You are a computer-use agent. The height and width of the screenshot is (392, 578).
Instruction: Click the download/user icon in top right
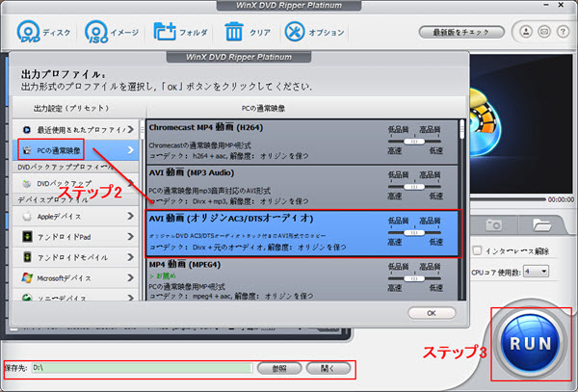click(526, 32)
